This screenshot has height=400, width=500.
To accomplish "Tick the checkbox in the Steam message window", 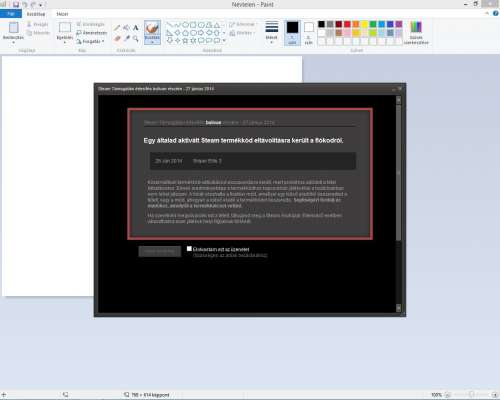I will [189, 249].
